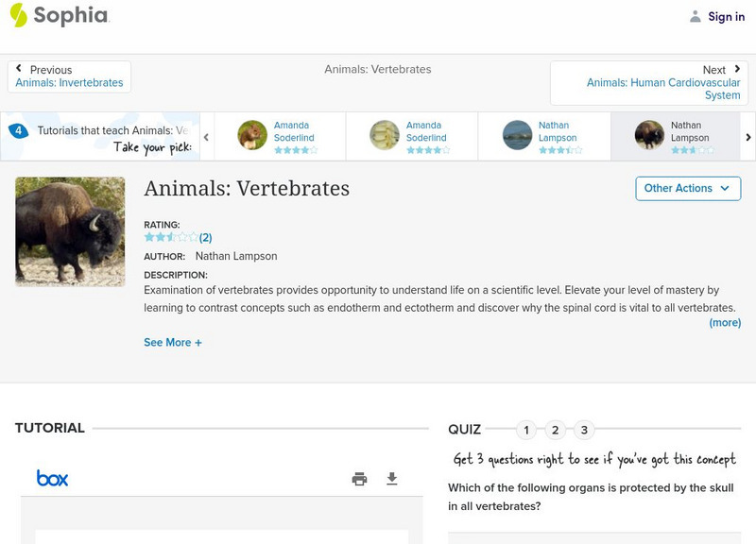Click quiz progress step 1
The width and height of the screenshot is (756, 544).
525,429
